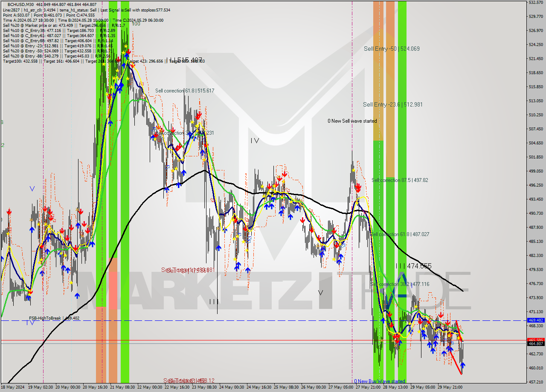Click the black 'I I I' wave label
The height and width of the screenshot is (392, 546).
[214, 301]
